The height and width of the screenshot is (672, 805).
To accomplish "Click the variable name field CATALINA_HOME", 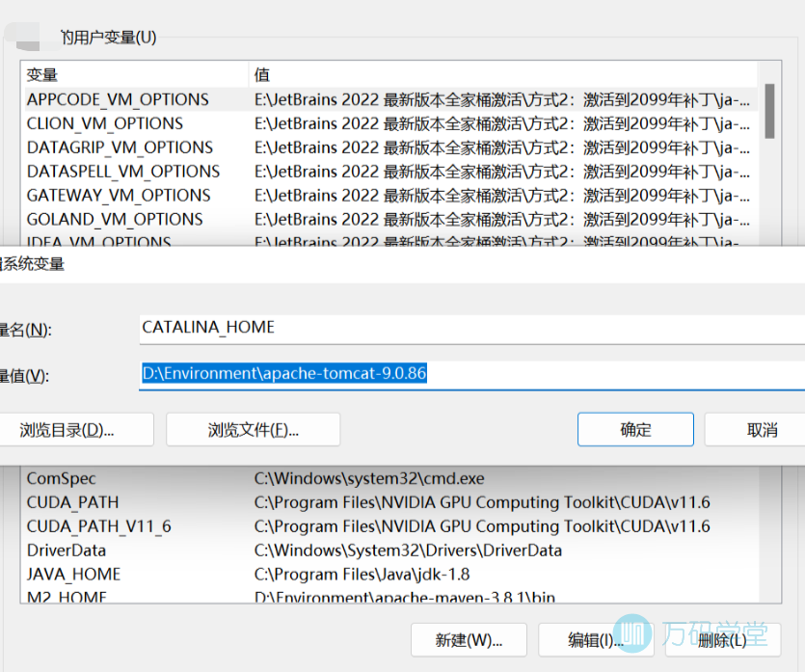I will click(472, 328).
